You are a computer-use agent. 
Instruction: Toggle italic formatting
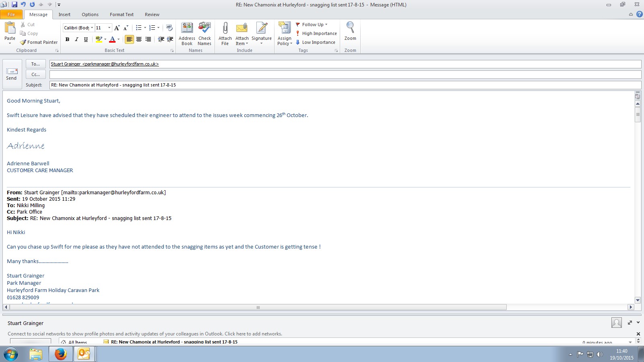[76, 39]
